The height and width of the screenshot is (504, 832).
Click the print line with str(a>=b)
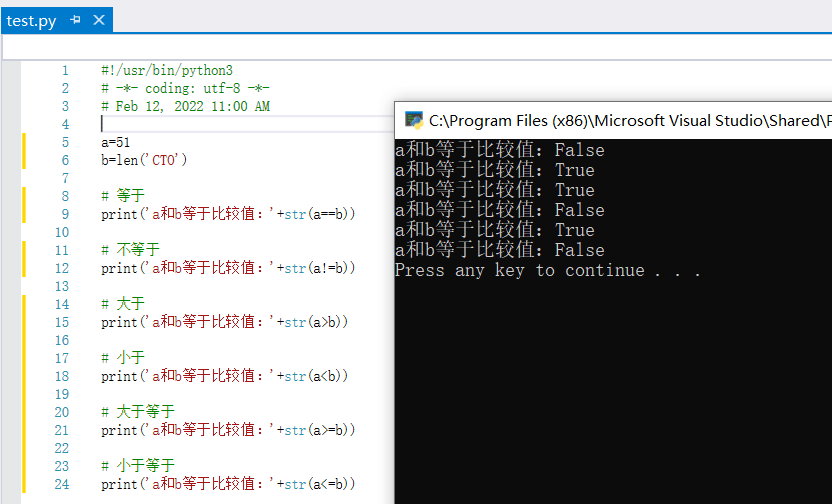pos(228,430)
